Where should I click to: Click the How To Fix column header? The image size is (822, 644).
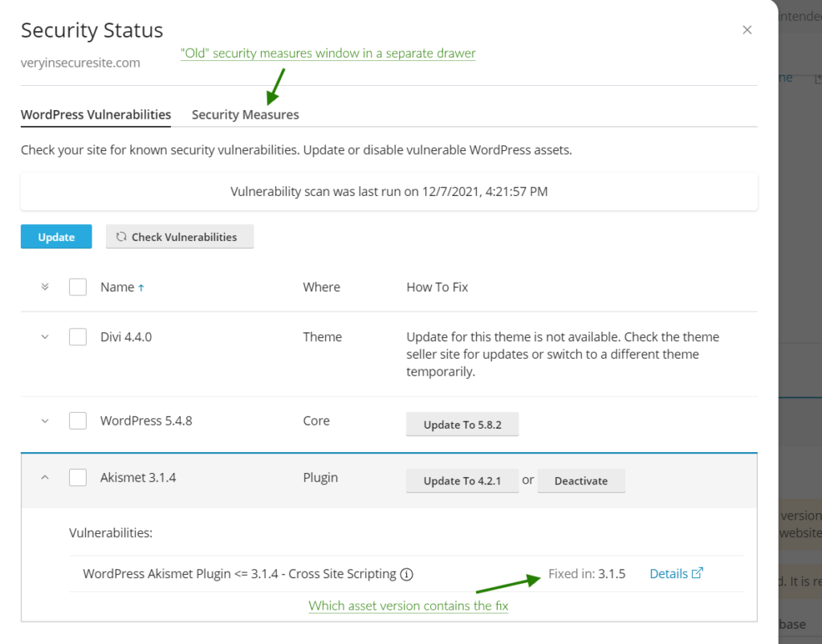point(437,287)
